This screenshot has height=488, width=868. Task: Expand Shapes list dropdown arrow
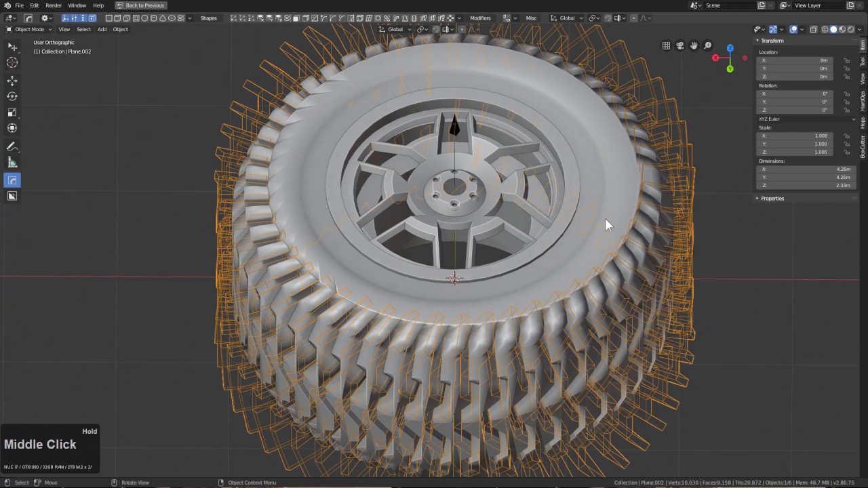tap(190, 18)
